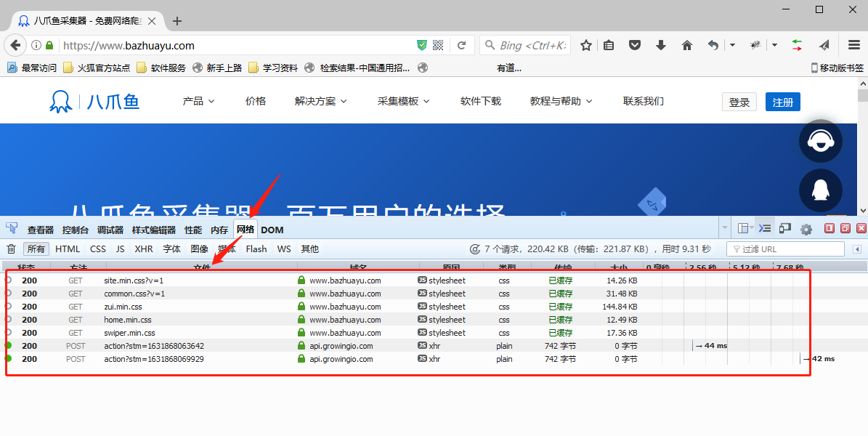Click the browser back arrow button
Image resolution: width=868 pixels, height=436 pixels.
15,46
